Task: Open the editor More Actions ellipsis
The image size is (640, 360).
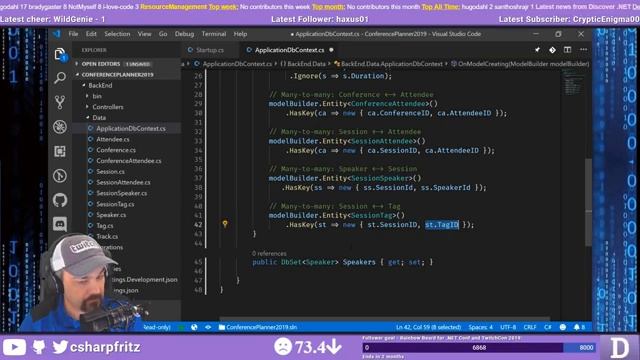Action: [583, 50]
